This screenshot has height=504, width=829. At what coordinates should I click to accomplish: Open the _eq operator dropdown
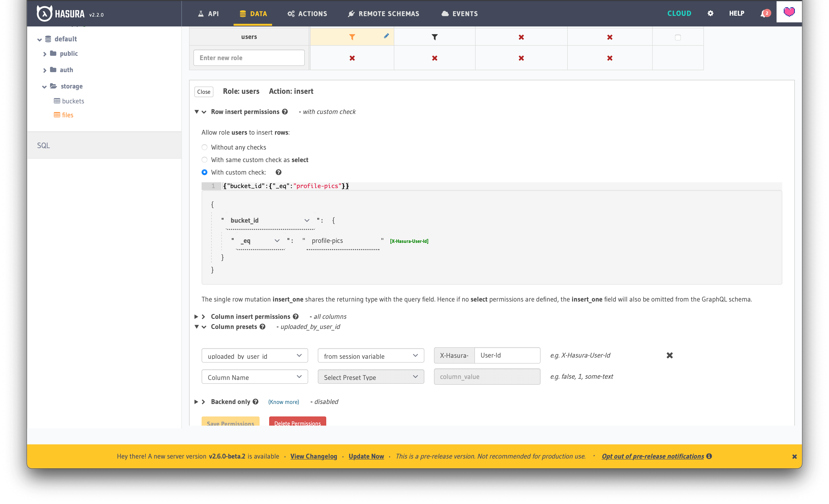click(260, 241)
